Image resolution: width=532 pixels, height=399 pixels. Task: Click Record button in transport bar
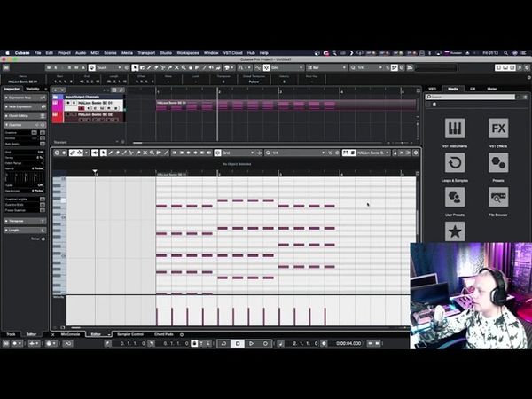pos(265,344)
